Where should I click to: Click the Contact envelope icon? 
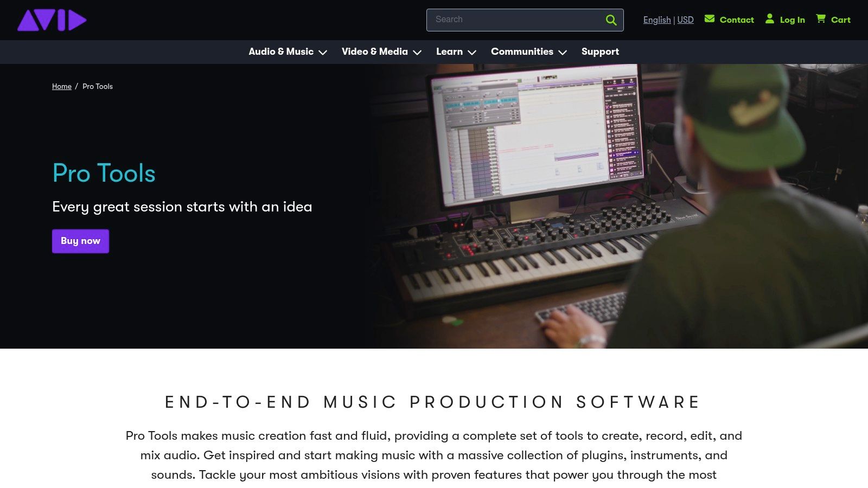(x=710, y=18)
